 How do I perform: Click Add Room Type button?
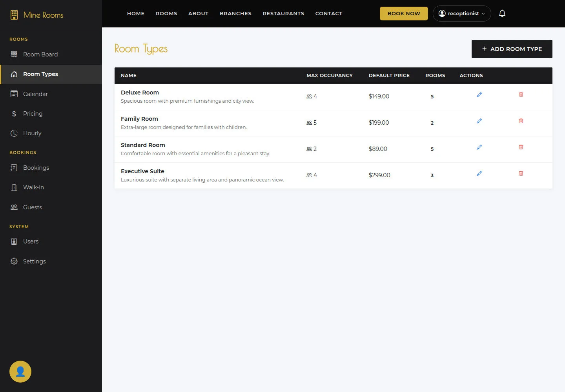pos(512,49)
